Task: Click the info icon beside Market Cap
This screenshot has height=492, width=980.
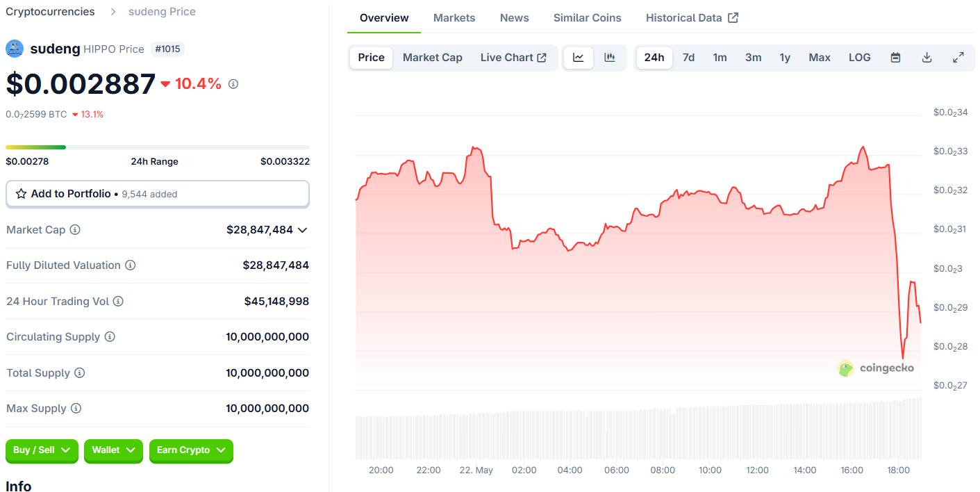Action: 75,229
